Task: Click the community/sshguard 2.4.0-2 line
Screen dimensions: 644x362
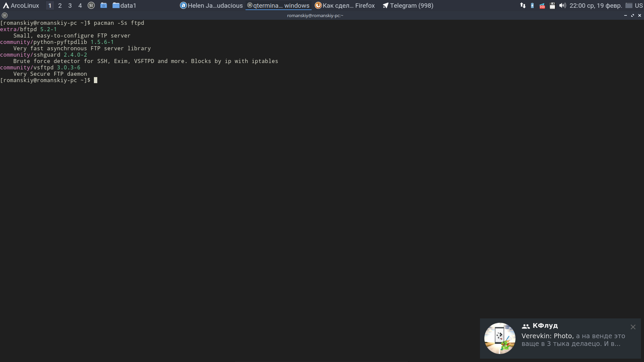Action: (x=44, y=55)
